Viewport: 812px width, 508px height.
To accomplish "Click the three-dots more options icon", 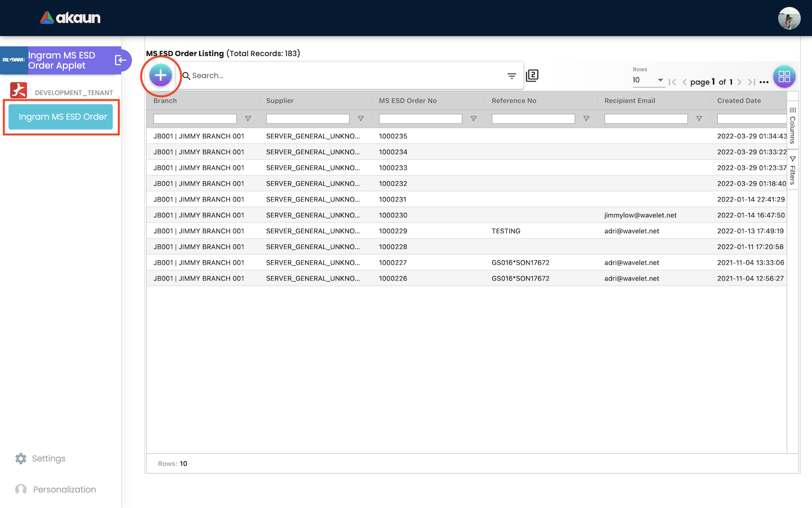I will click(764, 82).
